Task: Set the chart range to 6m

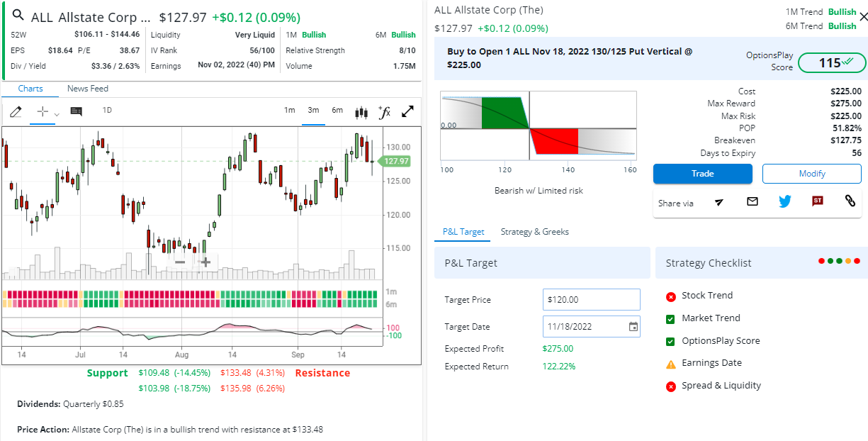Action: [x=337, y=110]
